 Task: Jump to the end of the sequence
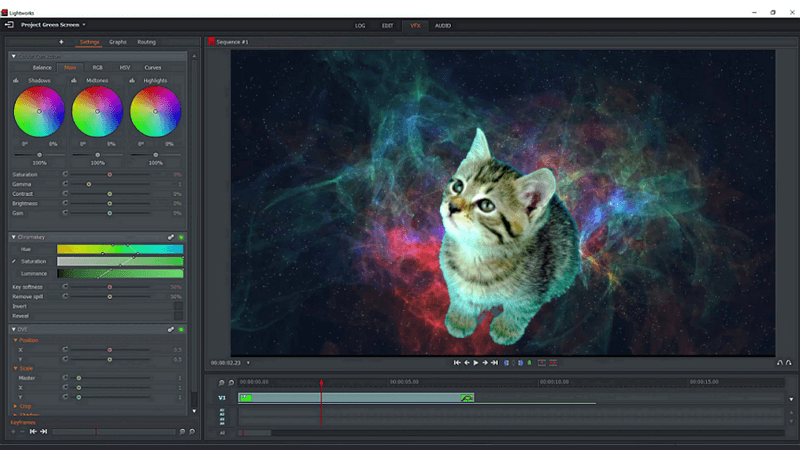(x=494, y=363)
